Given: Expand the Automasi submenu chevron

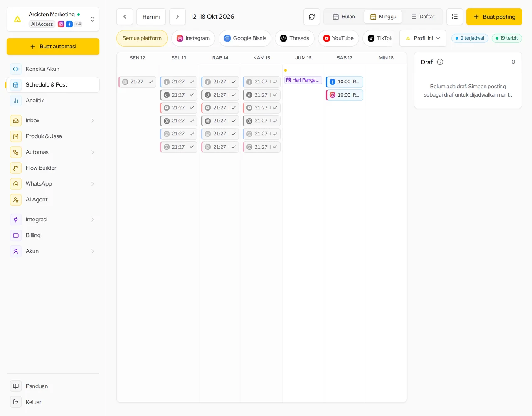Looking at the screenshot, I should (93, 152).
